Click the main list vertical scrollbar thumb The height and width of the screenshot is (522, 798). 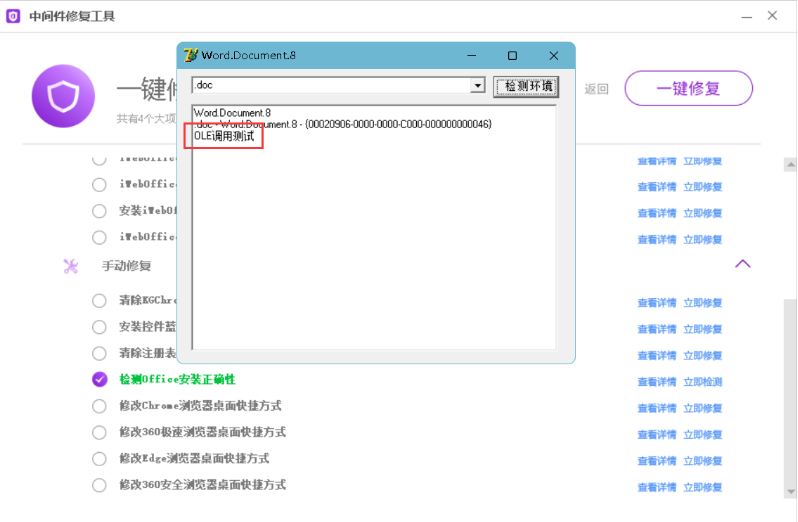click(790, 391)
